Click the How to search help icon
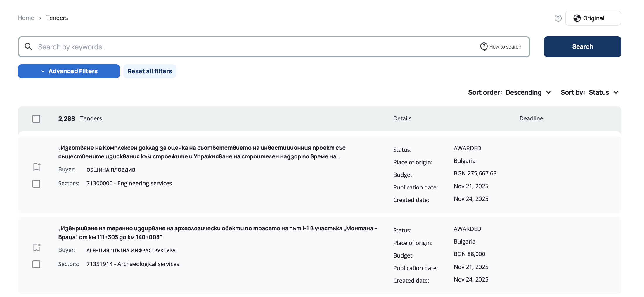644x297 pixels. pyautogui.click(x=484, y=47)
